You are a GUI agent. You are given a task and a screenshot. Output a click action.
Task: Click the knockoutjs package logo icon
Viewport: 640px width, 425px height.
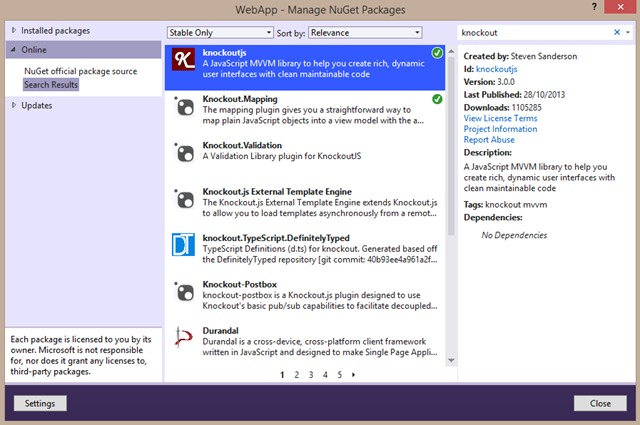(x=183, y=59)
